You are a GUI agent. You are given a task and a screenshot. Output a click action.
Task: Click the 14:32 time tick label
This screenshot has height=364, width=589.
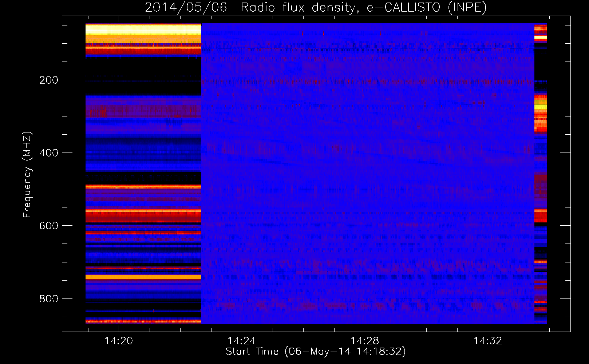pyautogui.click(x=488, y=341)
